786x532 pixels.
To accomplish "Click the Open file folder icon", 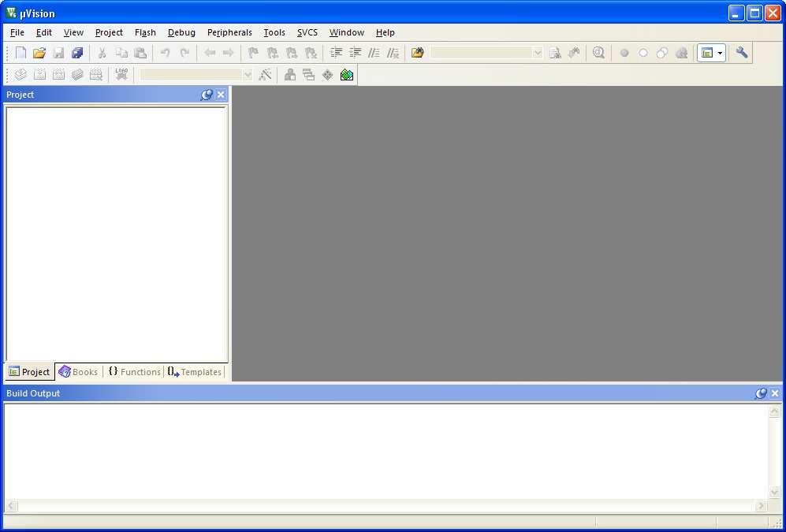I will (x=39, y=53).
